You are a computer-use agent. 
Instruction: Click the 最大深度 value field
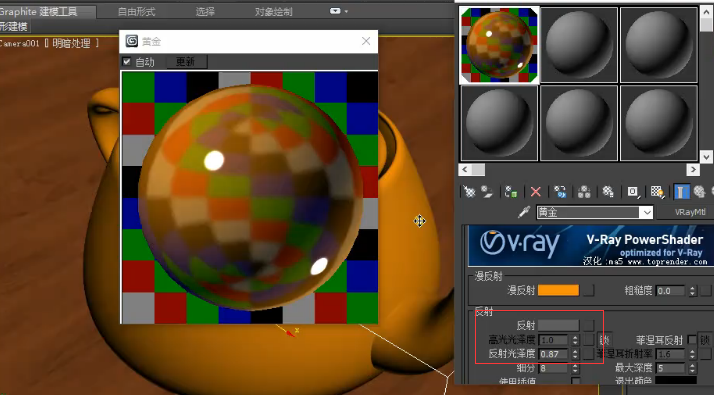[x=670, y=368]
